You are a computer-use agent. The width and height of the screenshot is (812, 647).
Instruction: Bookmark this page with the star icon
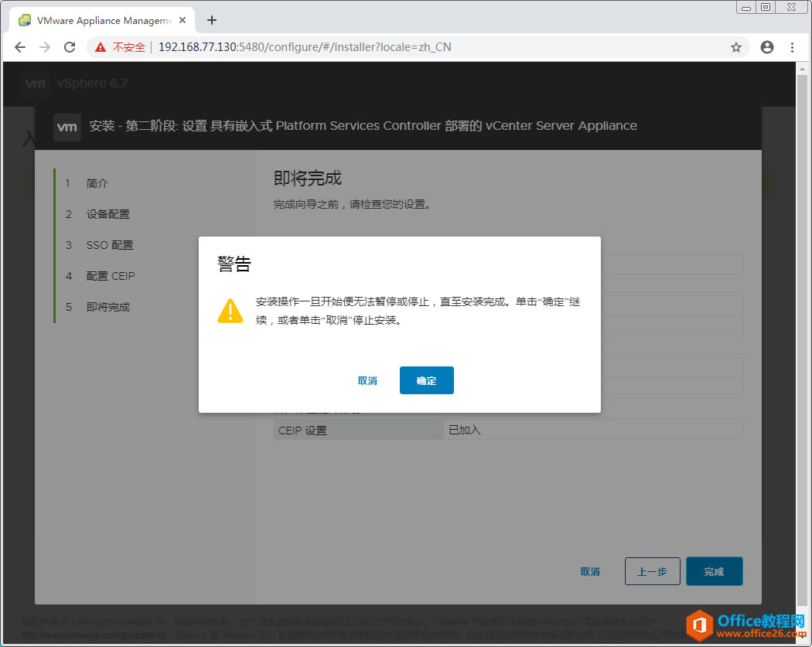[x=736, y=47]
